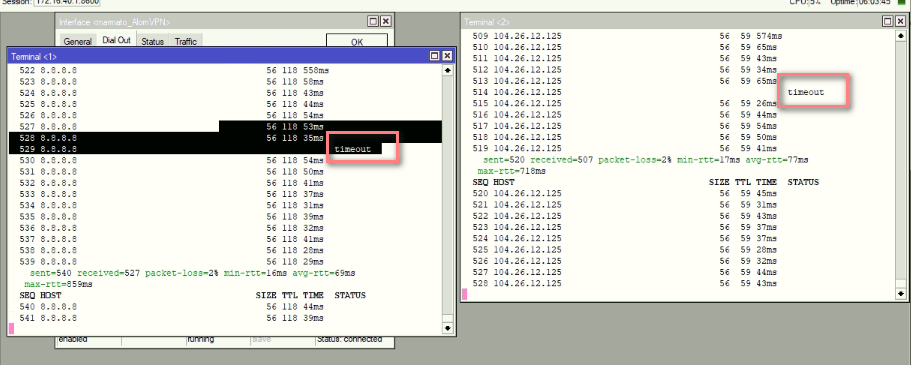
Task: Click 'Status: connected' in Interface status bar
Action: pyautogui.click(x=349, y=339)
